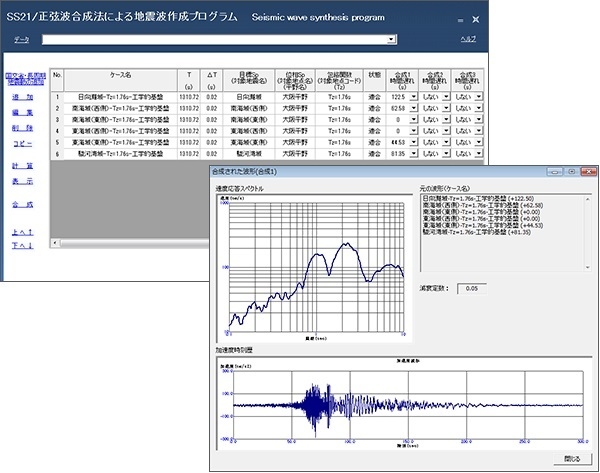
Task: Open 合成2 dropdown in row 3
Action: (x=445, y=119)
